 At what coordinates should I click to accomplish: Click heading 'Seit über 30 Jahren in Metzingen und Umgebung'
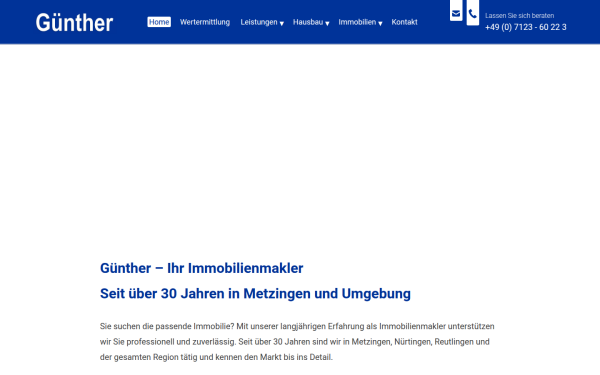255,294
